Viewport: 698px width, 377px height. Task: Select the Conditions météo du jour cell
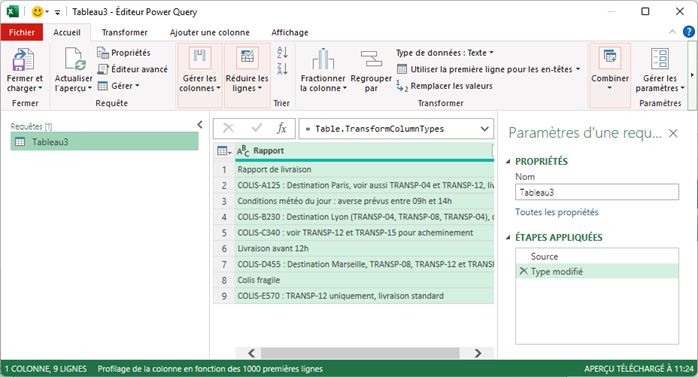(365, 201)
